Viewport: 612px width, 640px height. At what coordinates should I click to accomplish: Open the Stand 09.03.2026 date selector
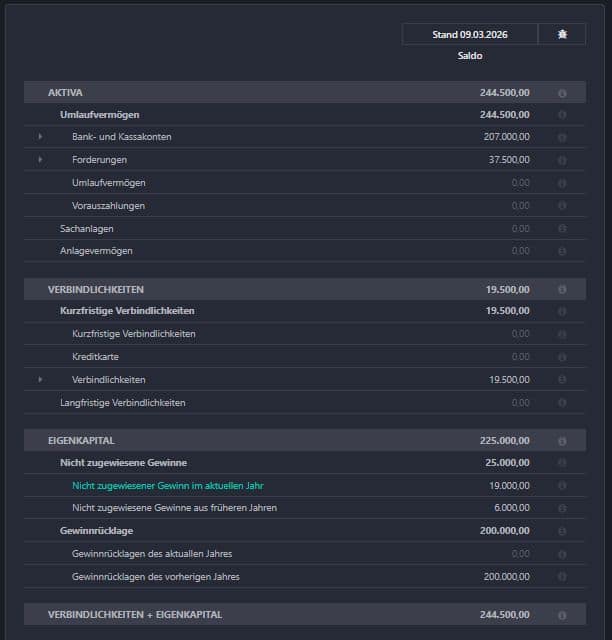click(470, 34)
